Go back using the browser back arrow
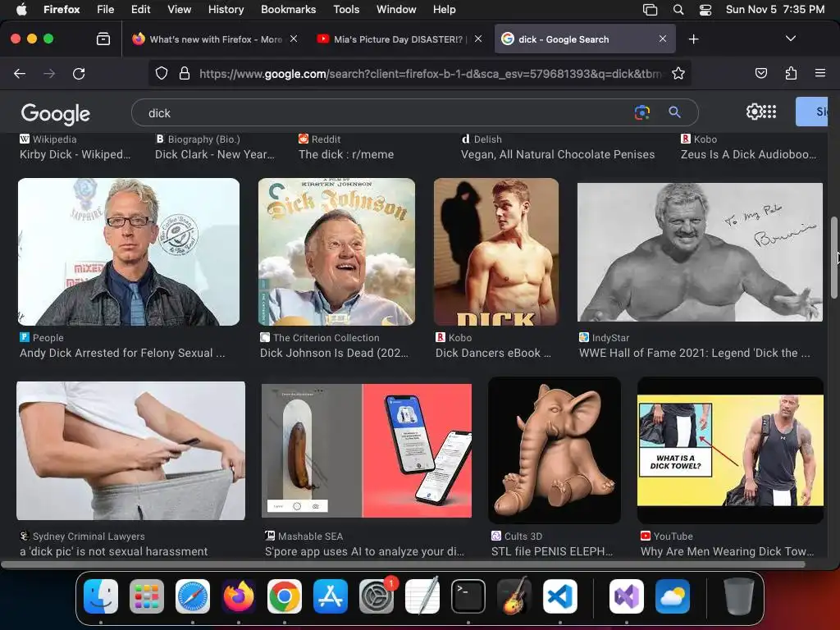This screenshot has width=840, height=630. [20, 73]
